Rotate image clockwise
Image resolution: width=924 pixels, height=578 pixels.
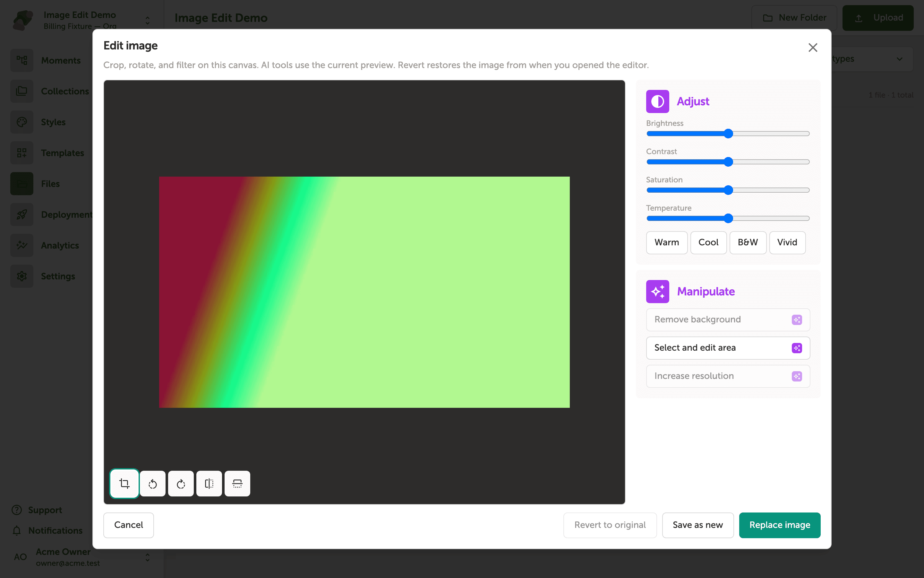click(x=181, y=484)
